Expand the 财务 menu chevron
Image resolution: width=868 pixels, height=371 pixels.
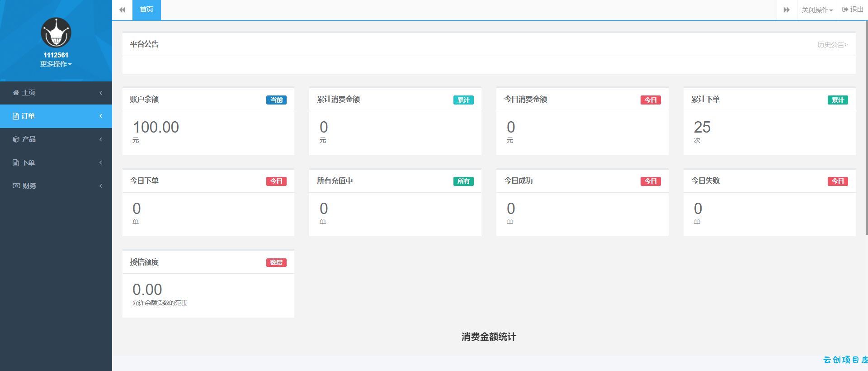[101, 186]
